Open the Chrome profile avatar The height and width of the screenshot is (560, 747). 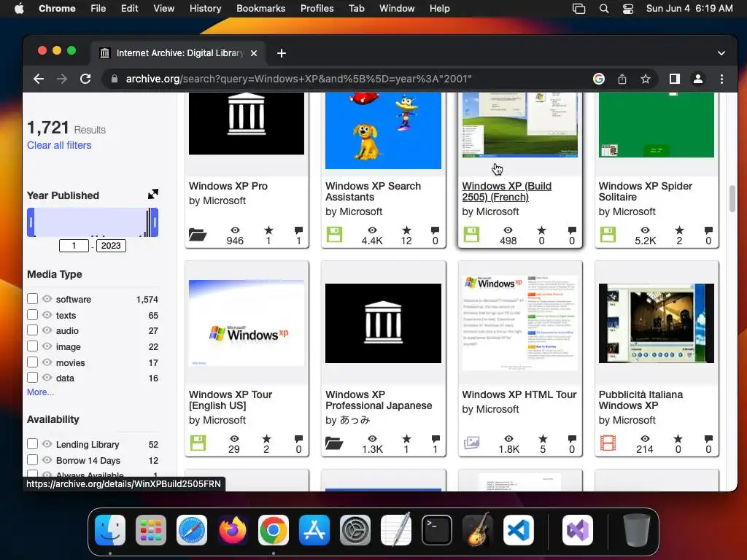(x=698, y=79)
